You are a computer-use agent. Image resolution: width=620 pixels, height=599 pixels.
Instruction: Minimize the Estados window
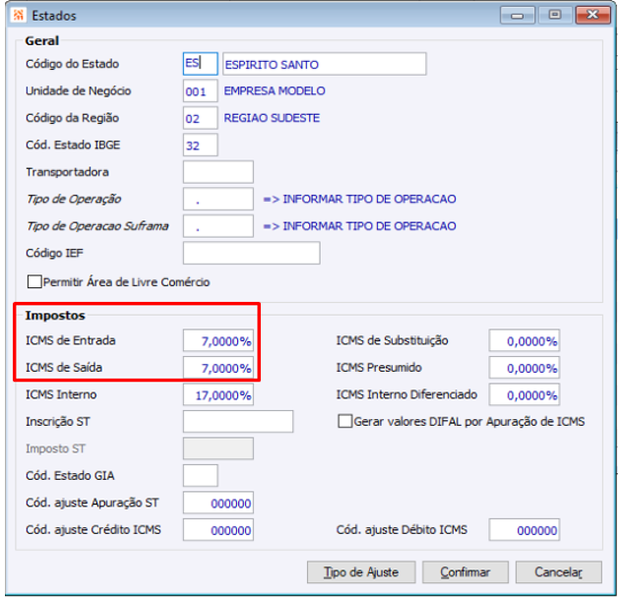click(x=517, y=15)
